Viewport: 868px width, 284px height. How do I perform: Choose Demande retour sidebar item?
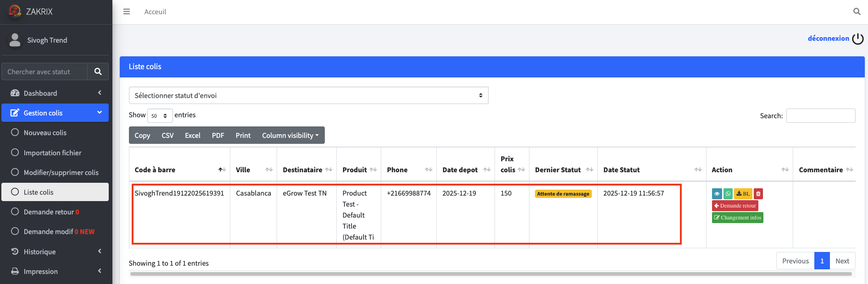click(49, 212)
